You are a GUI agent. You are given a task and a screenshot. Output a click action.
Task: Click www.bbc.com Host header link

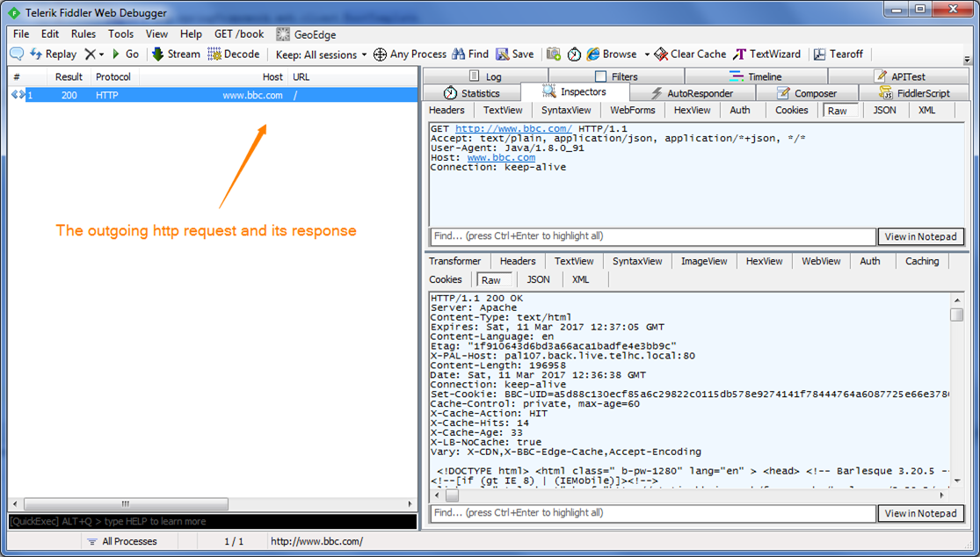pyautogui.click(x=501, y=157)
